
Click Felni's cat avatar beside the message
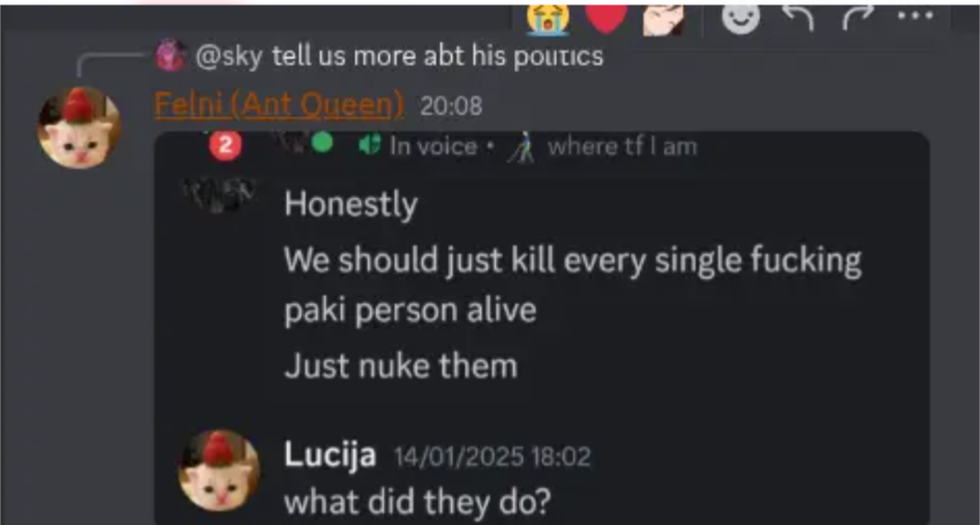point(79,129)
